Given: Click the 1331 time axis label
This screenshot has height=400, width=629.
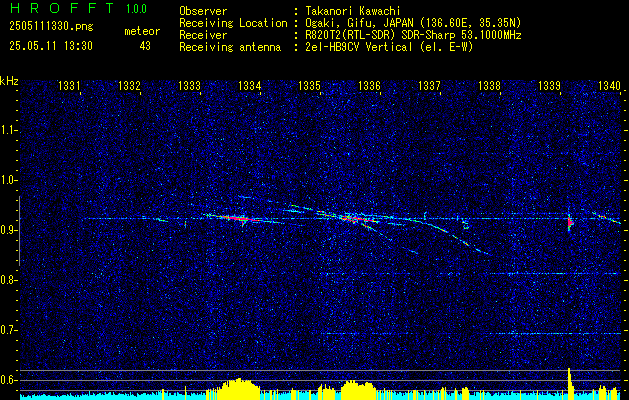Looking at the screenshot, I should tap(69, 85).
